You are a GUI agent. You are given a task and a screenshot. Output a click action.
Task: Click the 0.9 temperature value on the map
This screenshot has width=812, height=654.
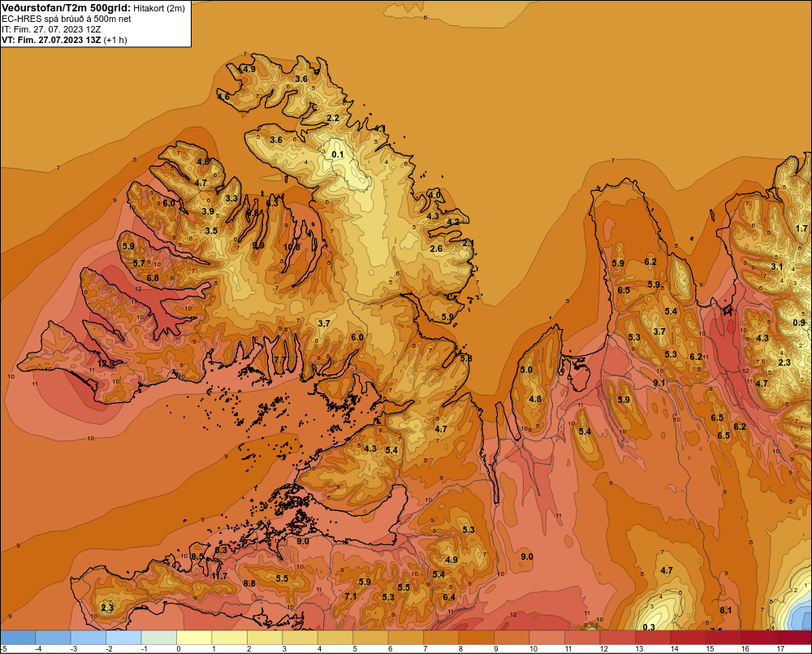[x=800, y=323]
